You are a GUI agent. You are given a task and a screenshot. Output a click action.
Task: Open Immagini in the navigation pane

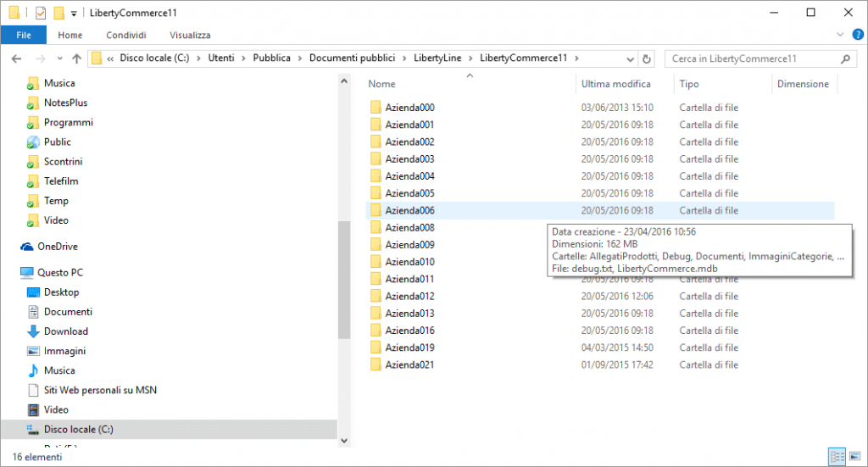(x=64, y=351)
